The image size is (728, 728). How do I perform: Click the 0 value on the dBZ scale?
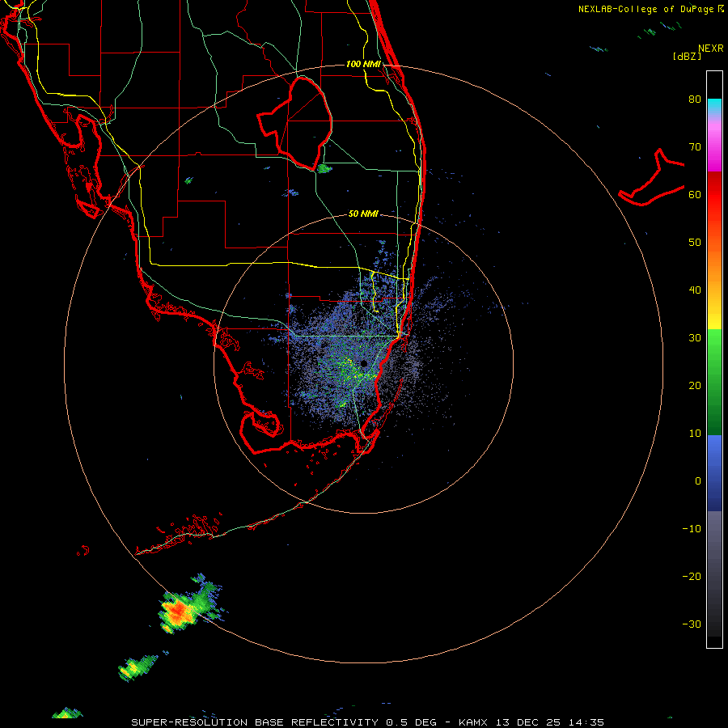coord(698,481)
